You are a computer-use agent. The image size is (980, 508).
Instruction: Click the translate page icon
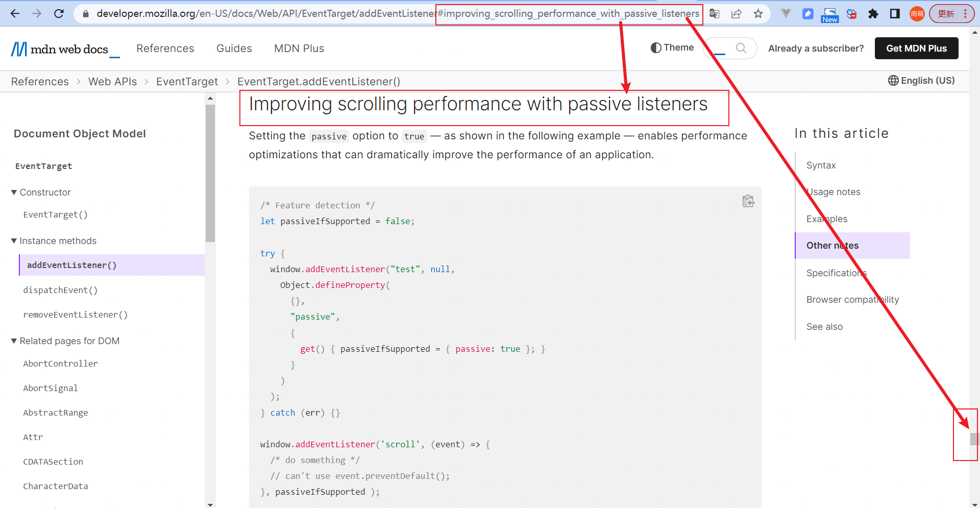coord(715,14)
